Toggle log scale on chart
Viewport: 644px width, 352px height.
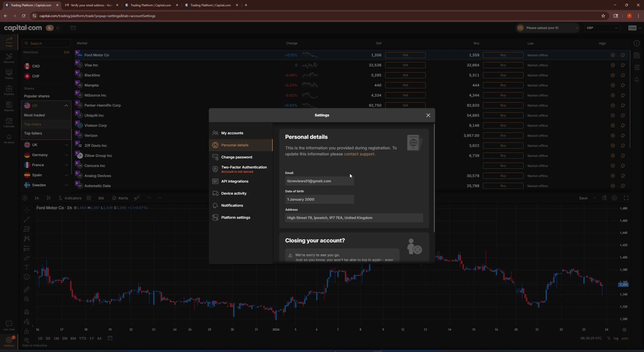pyautogui.click(x=616, y=338)
